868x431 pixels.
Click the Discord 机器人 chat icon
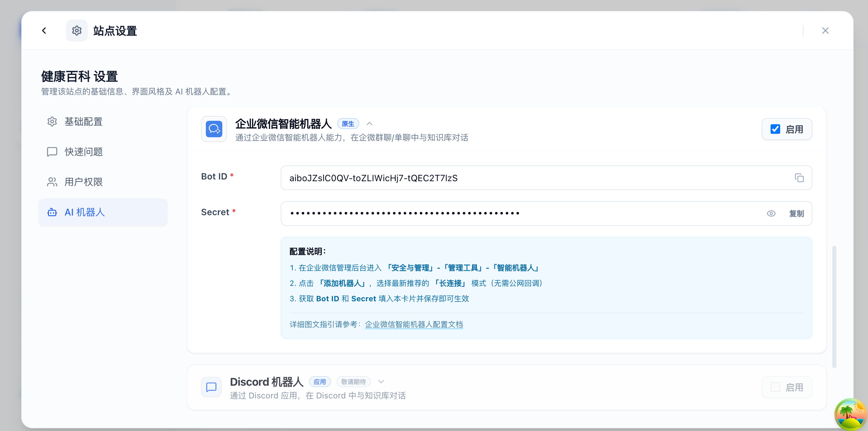(x=211, y=387)
